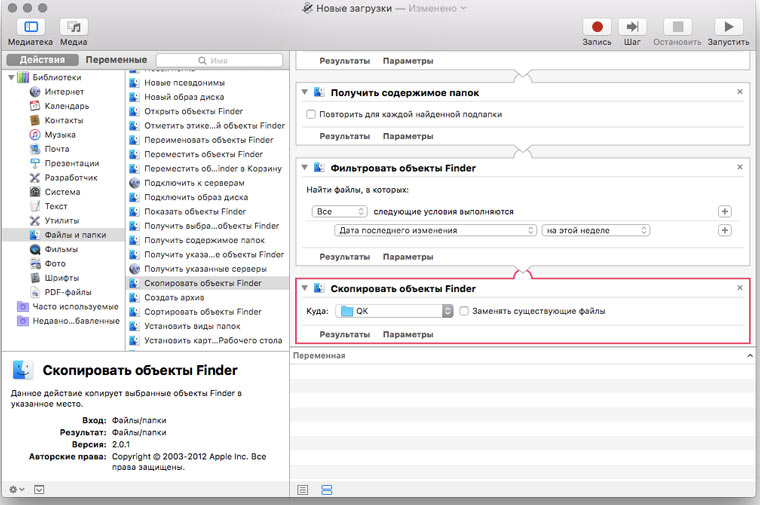Show the variables view icon
The height and width of the screenshot is (505, 760).
click(x=327, y=490)
